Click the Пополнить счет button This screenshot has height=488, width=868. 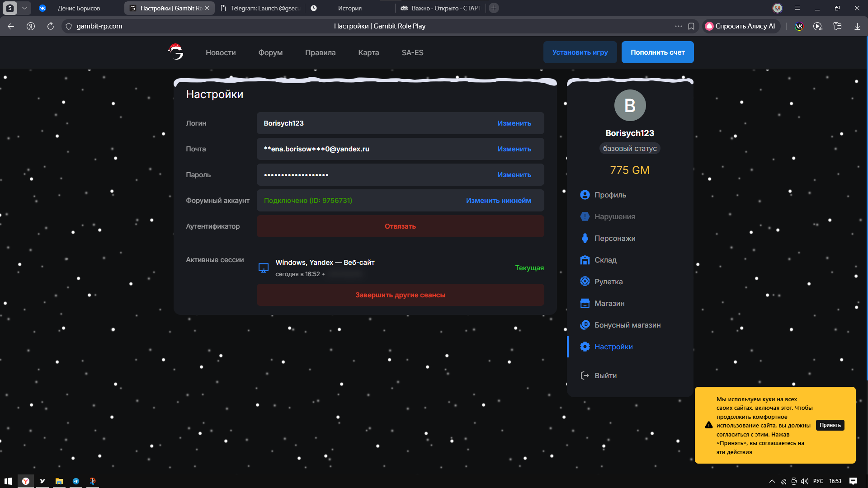click(657, 52)
